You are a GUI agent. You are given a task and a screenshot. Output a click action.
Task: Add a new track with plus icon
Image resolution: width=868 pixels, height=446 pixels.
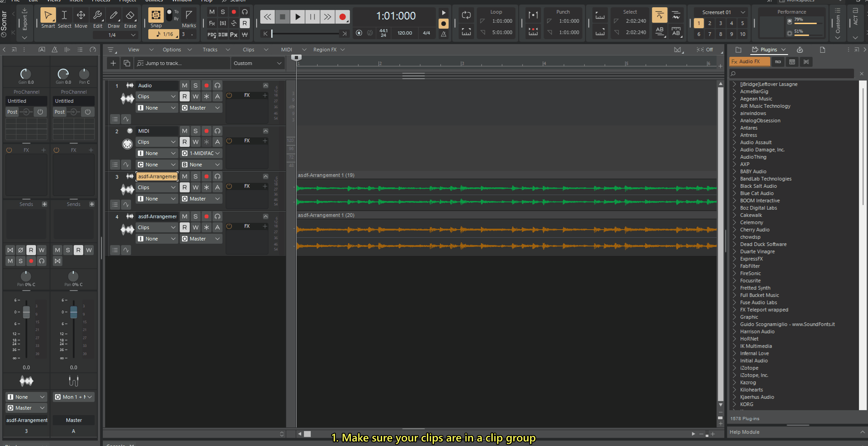coord(113,63)
